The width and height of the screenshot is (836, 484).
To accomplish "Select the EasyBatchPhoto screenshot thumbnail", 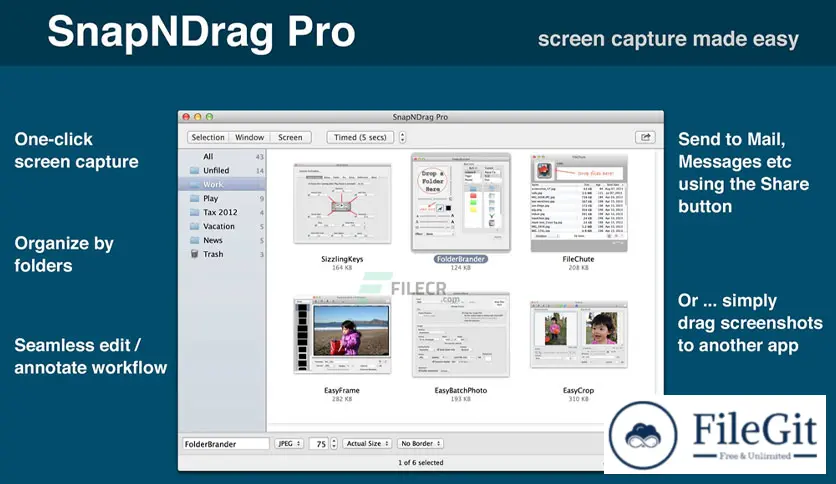I will point(461,335).
